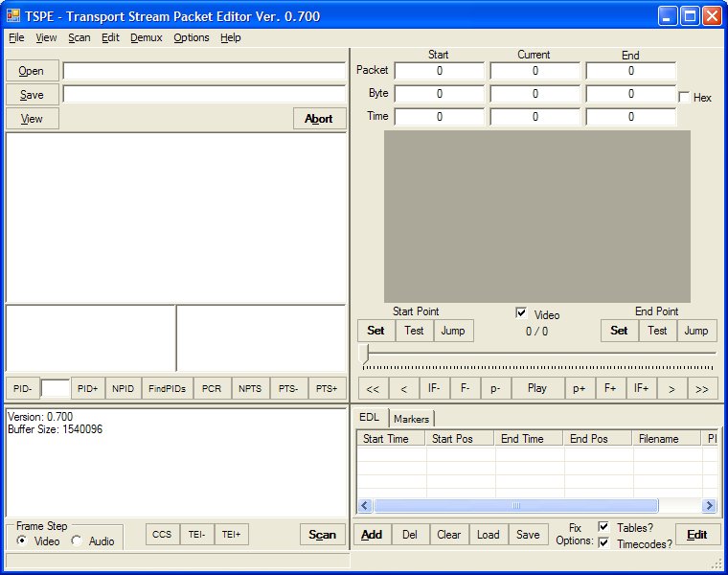The width and height of the screenshot is (728, 575).
Task: Switch to the Markers tab
Action: [411, 419]
